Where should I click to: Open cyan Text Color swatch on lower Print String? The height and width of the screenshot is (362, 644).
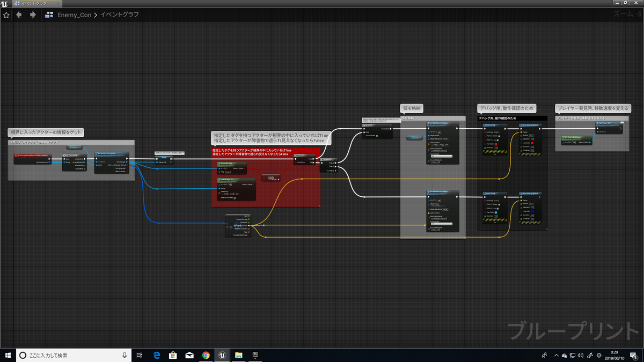(497, 213)
